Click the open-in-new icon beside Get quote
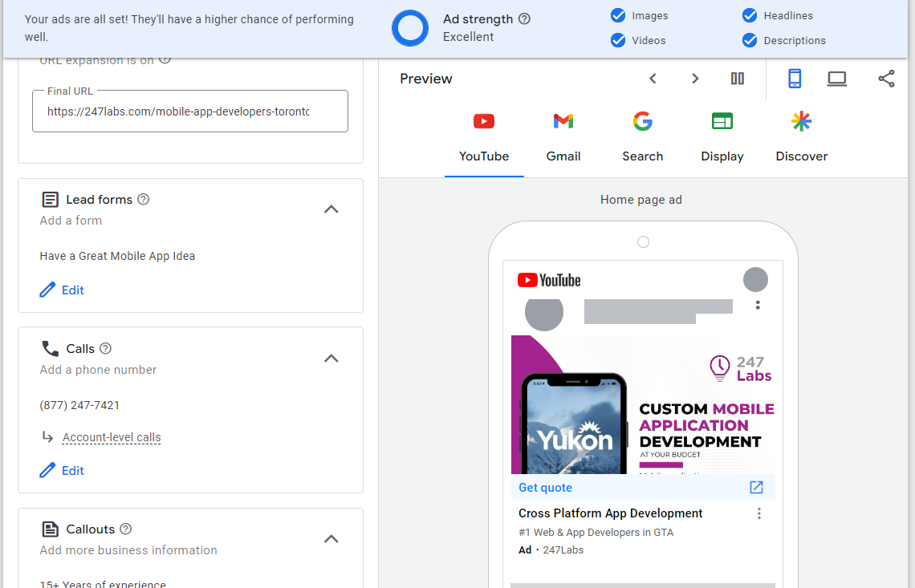The image size is (915, 588). coord(755,487)
